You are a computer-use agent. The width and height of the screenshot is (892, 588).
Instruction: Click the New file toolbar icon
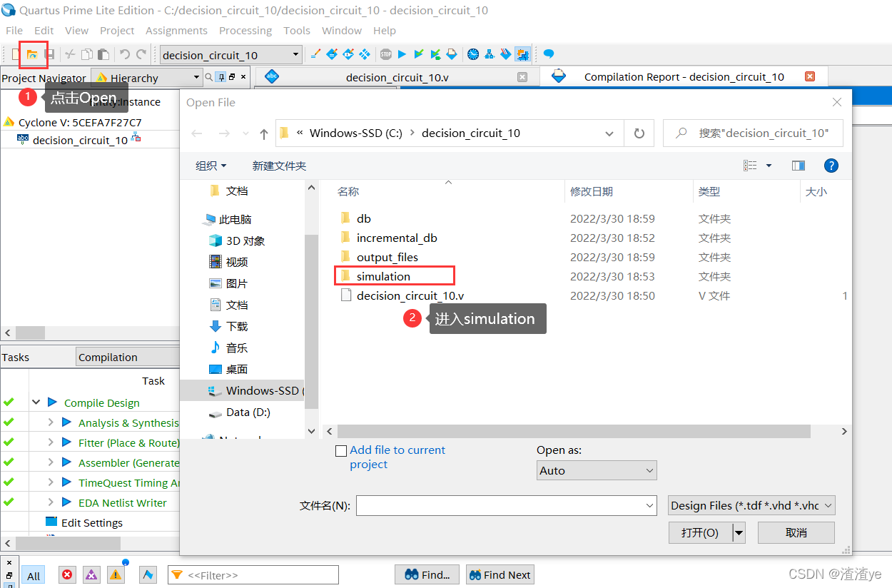coord(16,54)
